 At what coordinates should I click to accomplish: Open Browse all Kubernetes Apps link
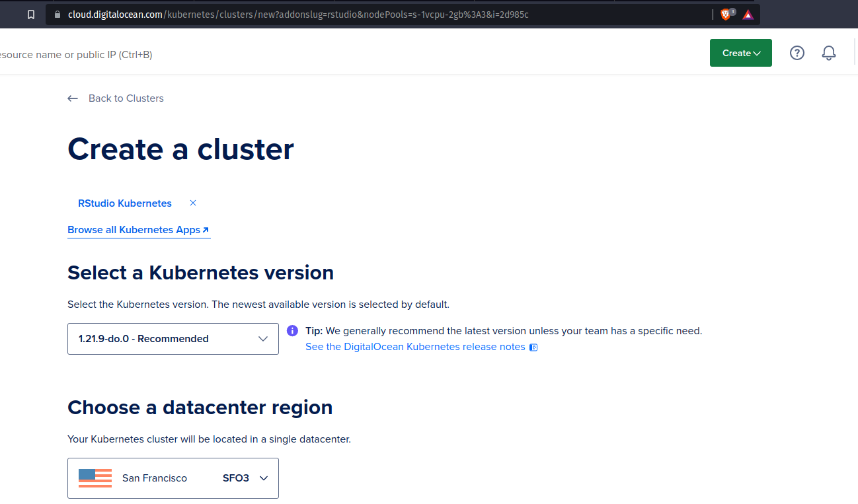click(139, 230)
